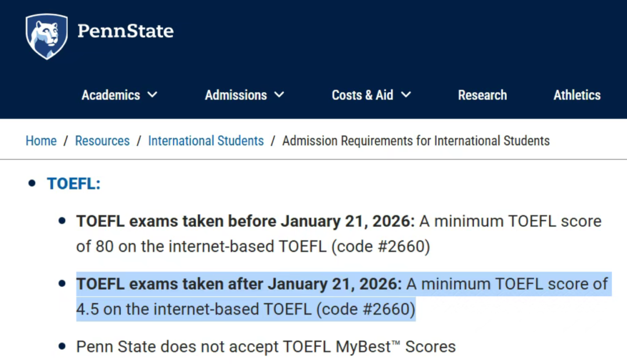Expand the Costs & Aid chevron arrow

[x=406, y=95]
